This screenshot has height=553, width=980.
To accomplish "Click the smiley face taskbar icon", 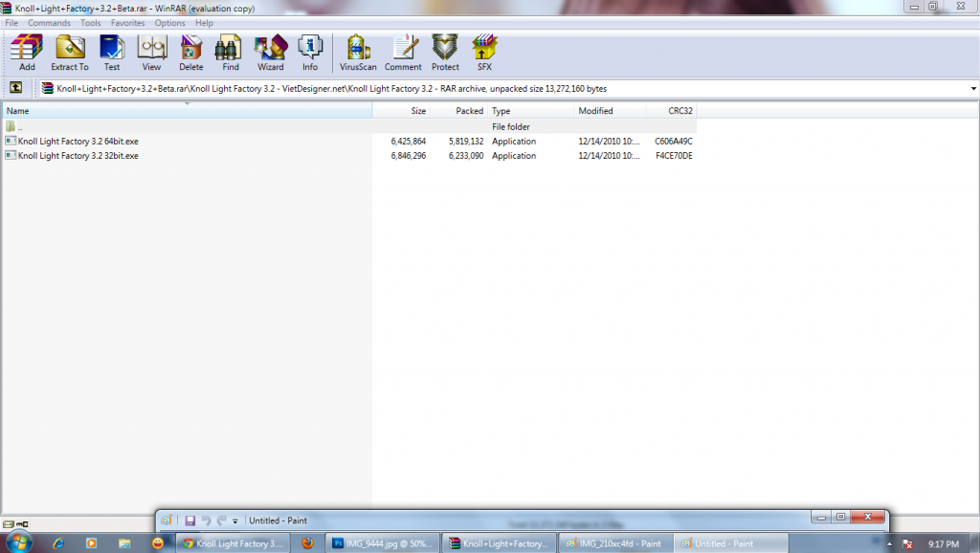I will point(158,543).
